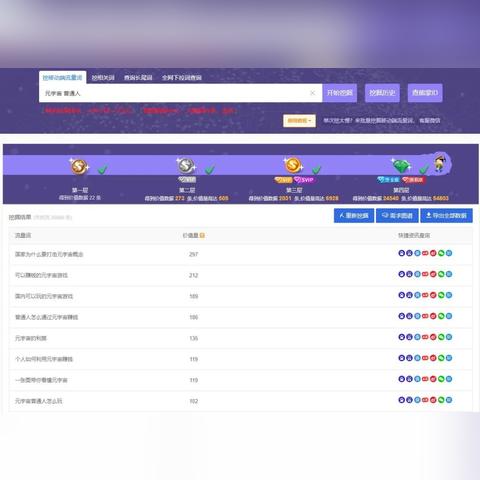Viewport: 480px width, 480px height.
Task: Click second dark-blue icon in the 212 row
Action: 409,274
